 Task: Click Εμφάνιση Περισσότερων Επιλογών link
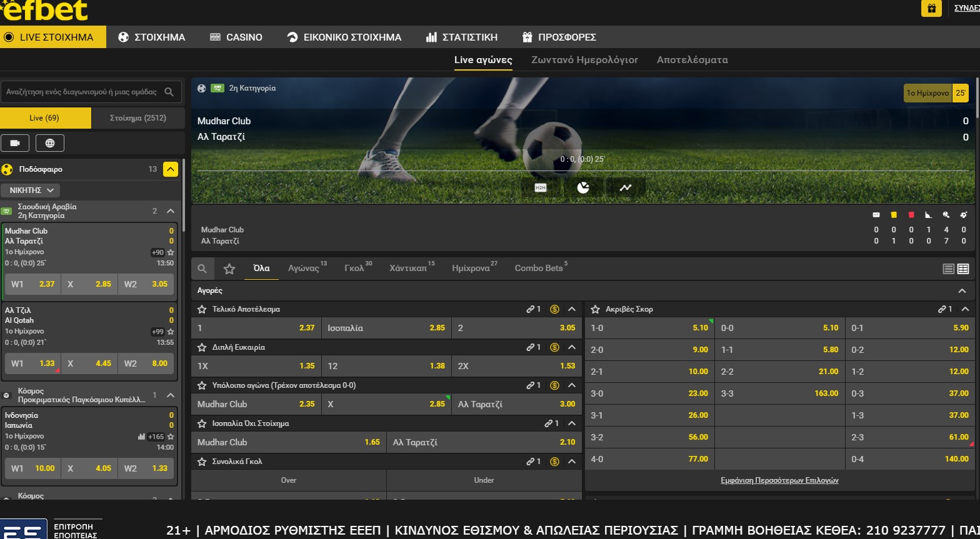[x=779, y=480]
